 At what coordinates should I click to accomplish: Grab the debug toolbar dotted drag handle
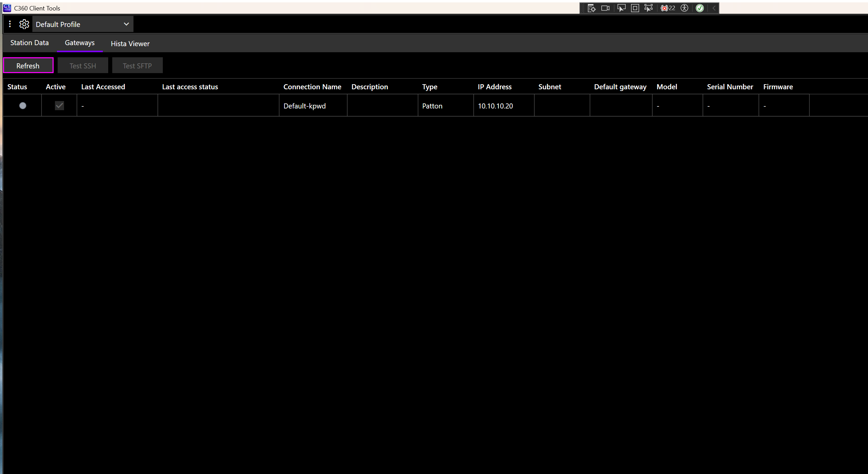(583, 8)
